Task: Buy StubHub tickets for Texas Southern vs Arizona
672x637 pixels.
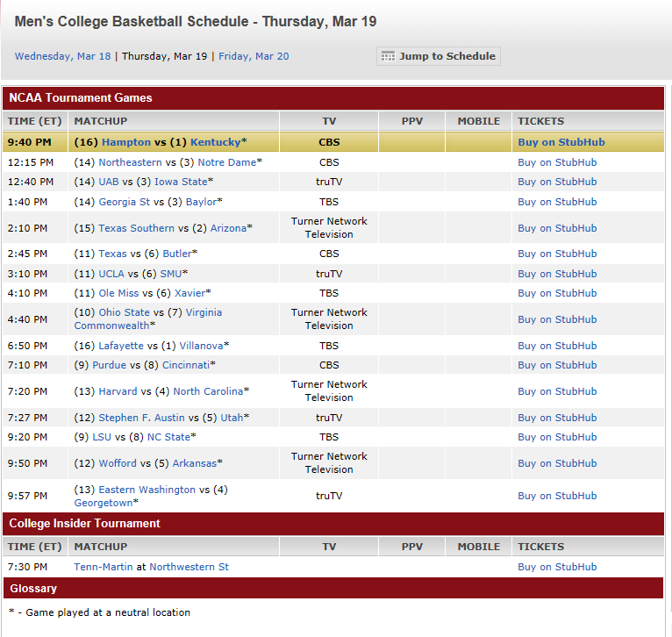Action: click(x=557, y=228)
